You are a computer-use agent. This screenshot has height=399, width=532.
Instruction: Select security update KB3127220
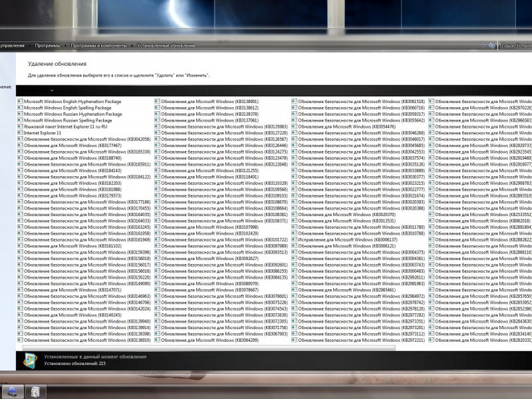221,132
